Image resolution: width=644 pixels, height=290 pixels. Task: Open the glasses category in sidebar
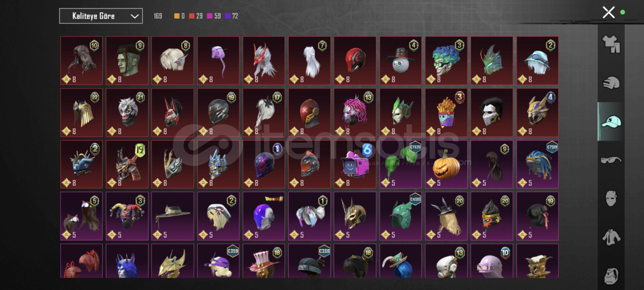[x=611, y=160]
